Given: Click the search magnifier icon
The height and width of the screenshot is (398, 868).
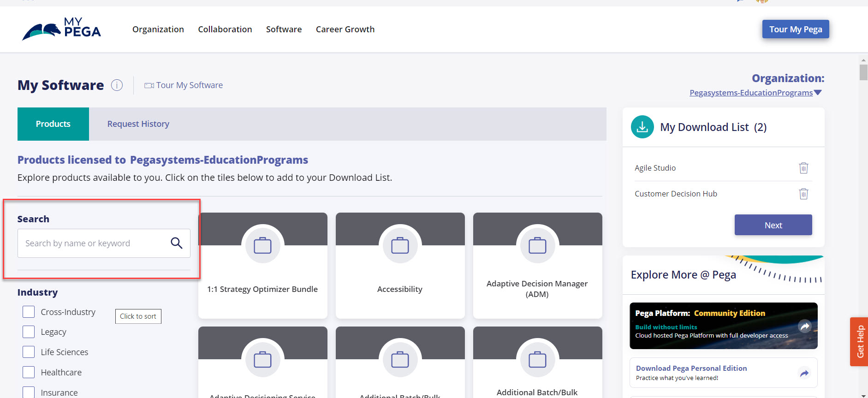Looking at the screenshot, I should (x=177, y=243).
